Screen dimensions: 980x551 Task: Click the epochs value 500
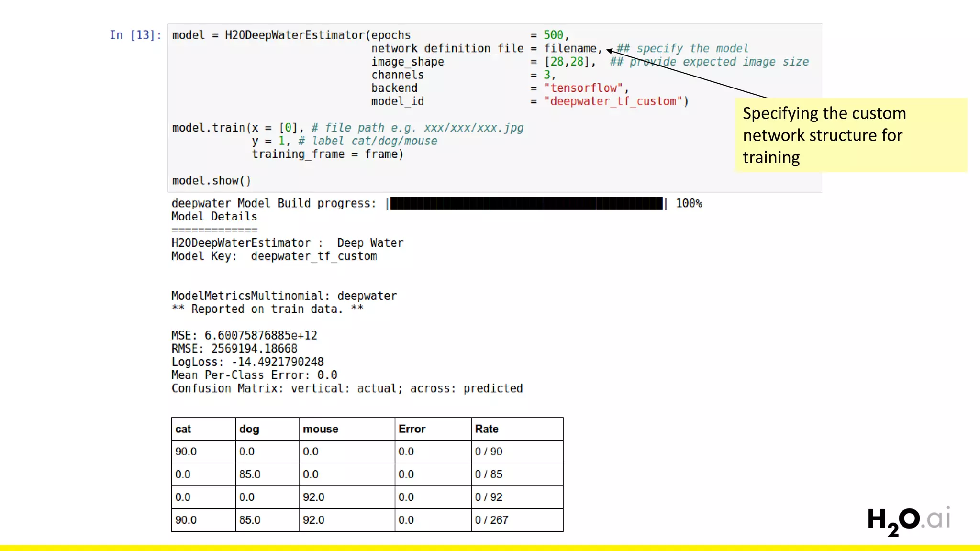(x=553, y=35)
